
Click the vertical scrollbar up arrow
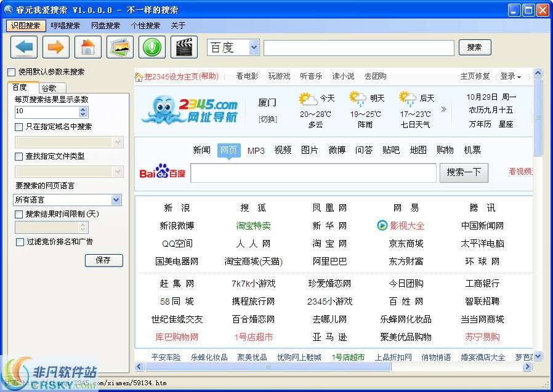point(538,73)
